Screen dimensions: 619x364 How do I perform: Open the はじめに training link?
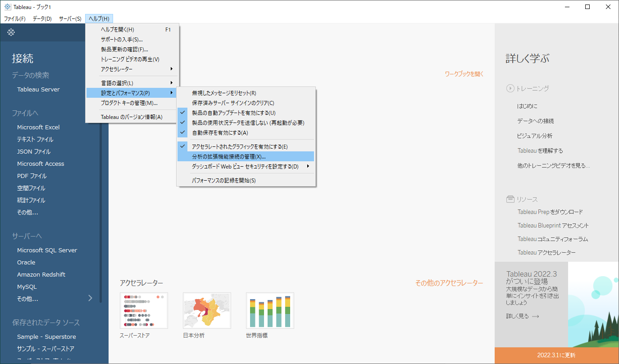click(x=527, y=106)
